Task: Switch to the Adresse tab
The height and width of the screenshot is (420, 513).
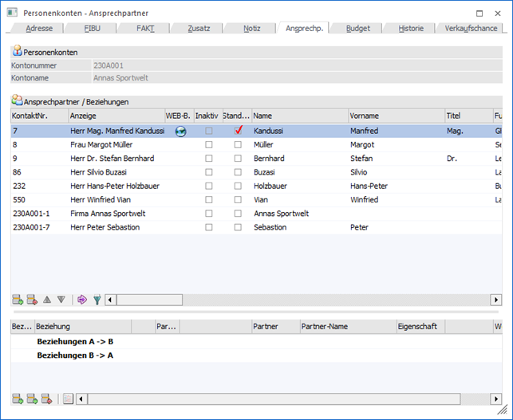Action: (x=38, y=28)
